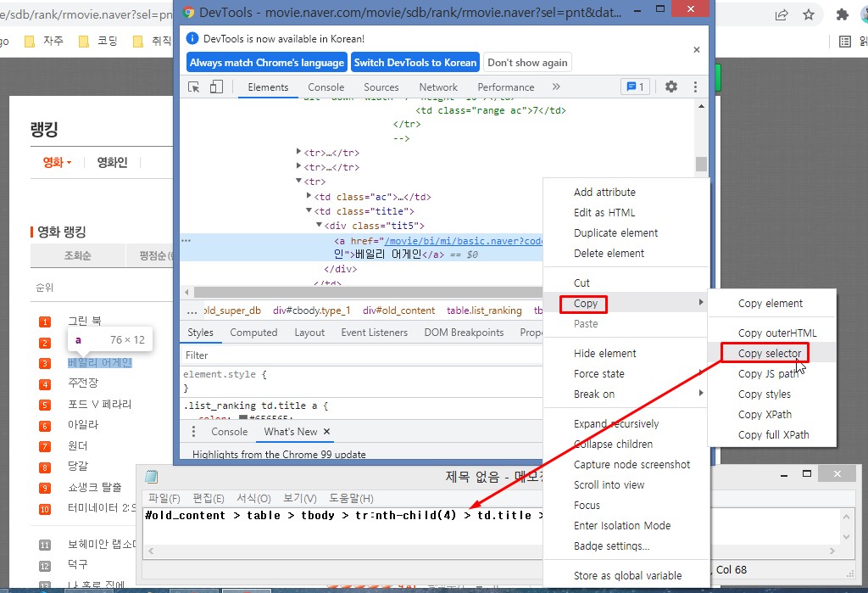Choose Copy selector in submenu
The image size is (868, 593).
tap(770, 353)
